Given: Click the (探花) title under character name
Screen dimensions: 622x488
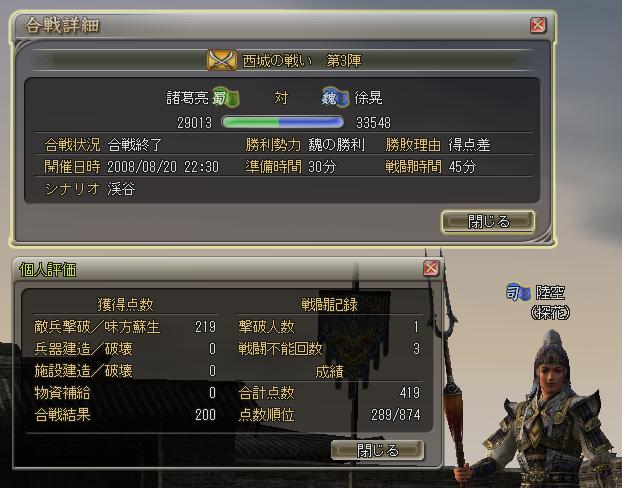Looking at the screenshot, I should (x=550, y=313).
